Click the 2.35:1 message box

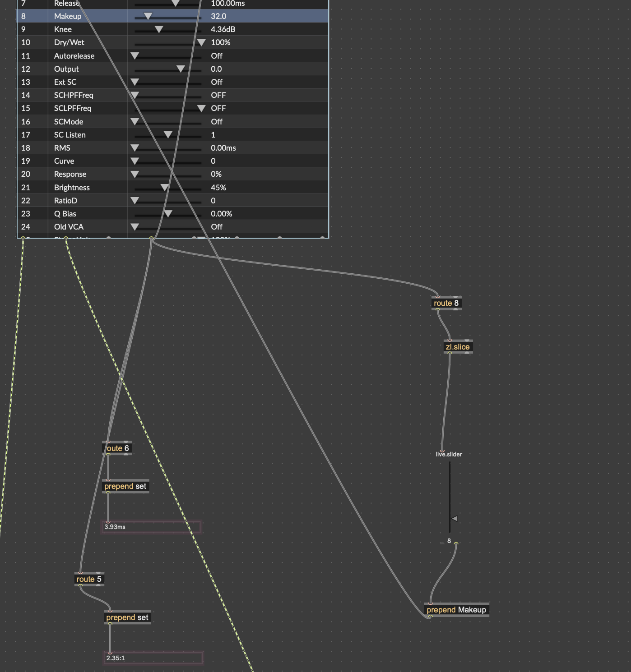[x=153, y=658]
